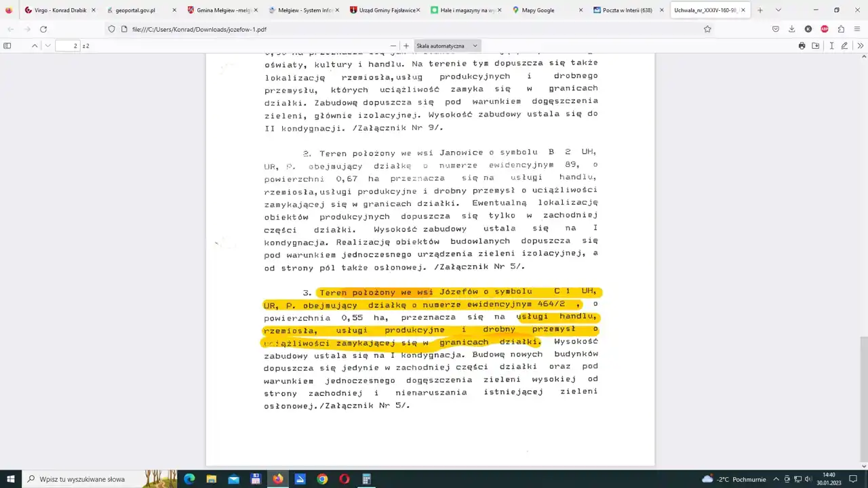Open a new browser tab

coord(759,10)
